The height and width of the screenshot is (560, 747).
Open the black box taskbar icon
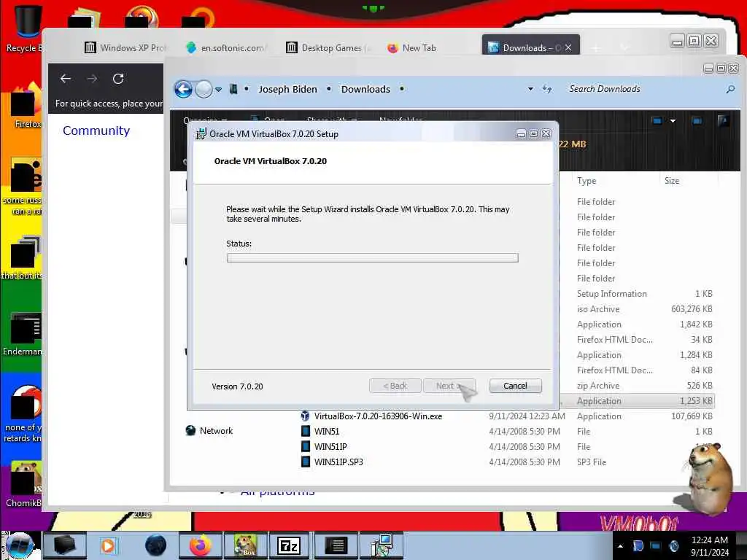click(65, 545)
